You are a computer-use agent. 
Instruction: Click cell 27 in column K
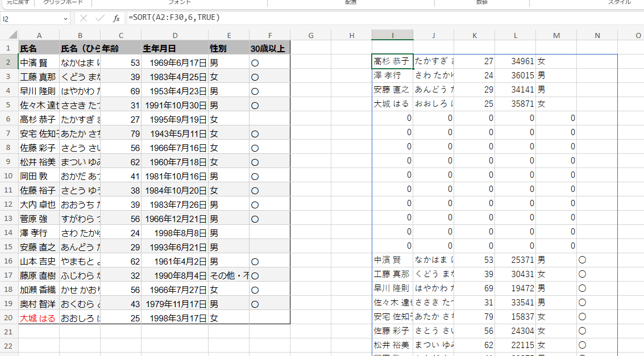[475, 61]
